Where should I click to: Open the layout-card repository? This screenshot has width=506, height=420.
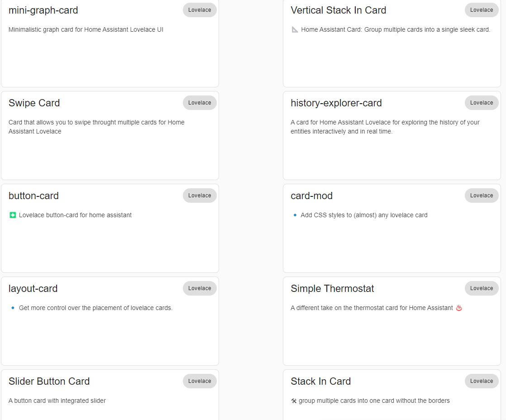(x=33, y=288)
